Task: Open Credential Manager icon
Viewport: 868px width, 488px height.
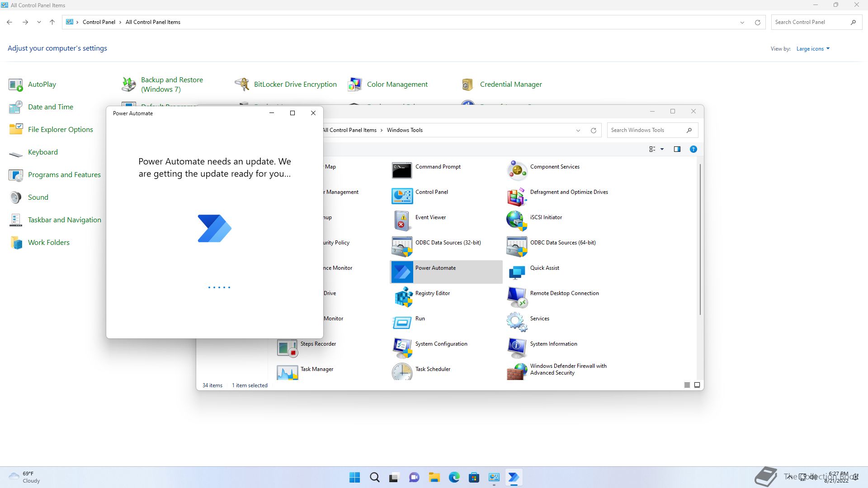Action: [468, 84]
